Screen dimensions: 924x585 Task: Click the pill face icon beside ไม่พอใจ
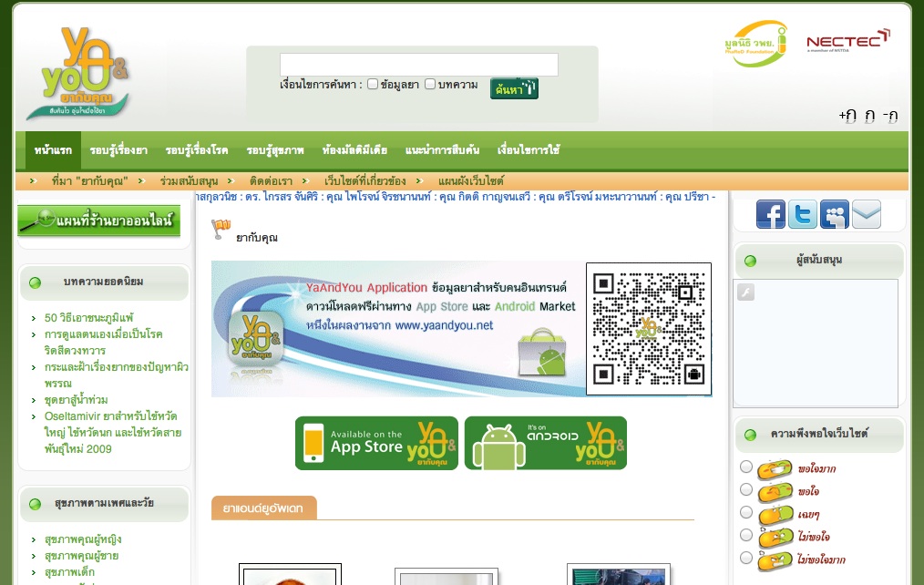tap(775, 537)
